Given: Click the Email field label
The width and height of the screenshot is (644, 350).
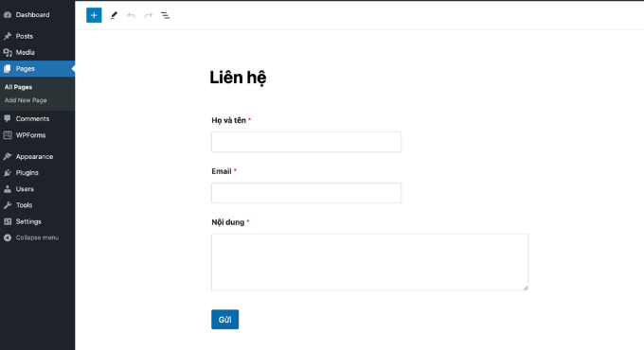Looking at the screenshot, I should point(222,171).
